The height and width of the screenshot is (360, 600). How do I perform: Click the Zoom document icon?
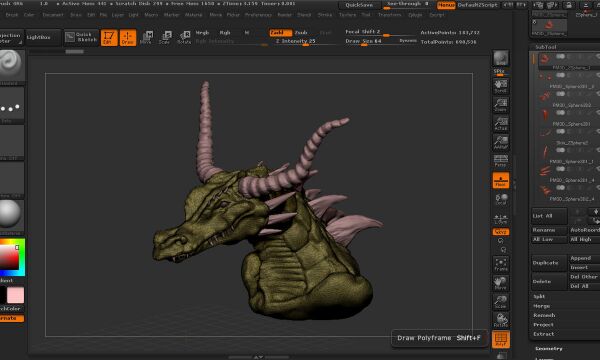pos(501,105)
